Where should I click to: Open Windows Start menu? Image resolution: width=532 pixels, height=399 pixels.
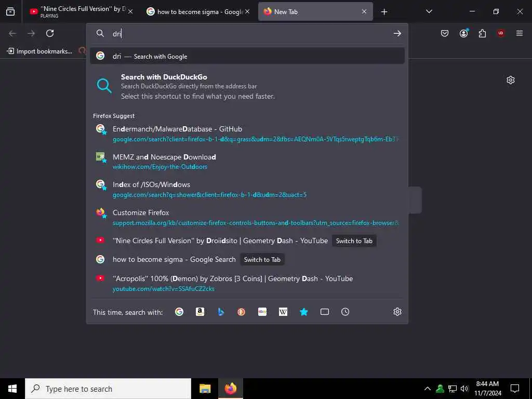12,389
